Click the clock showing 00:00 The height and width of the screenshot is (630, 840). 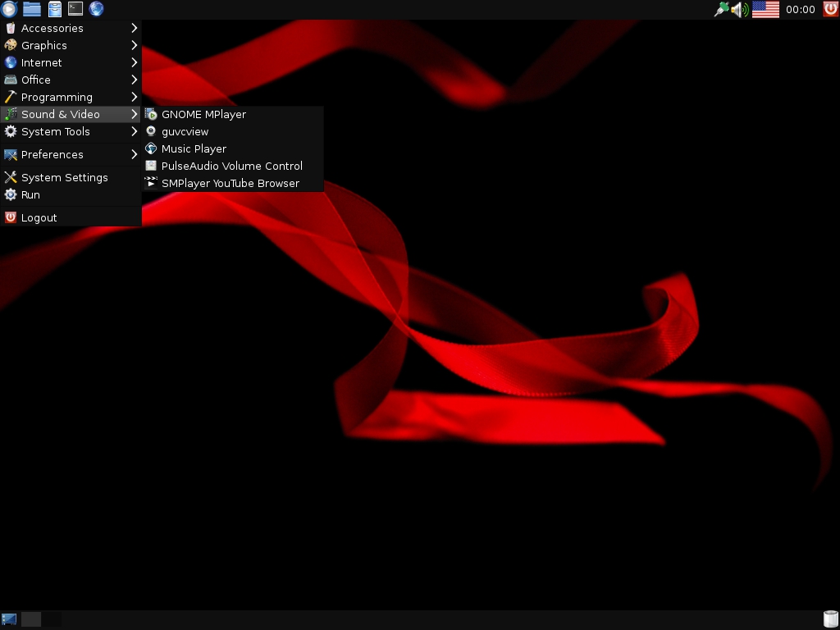pos(800,9)
